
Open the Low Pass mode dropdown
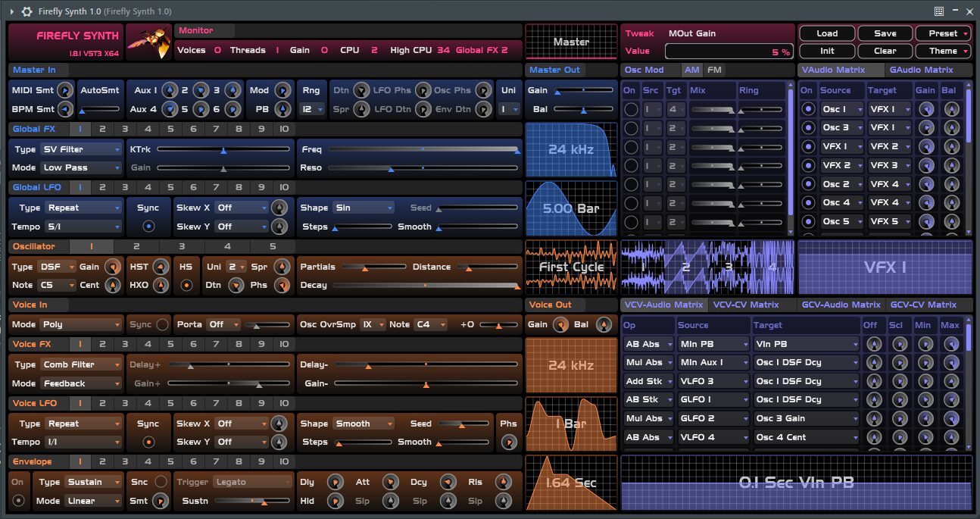(81, 167)
